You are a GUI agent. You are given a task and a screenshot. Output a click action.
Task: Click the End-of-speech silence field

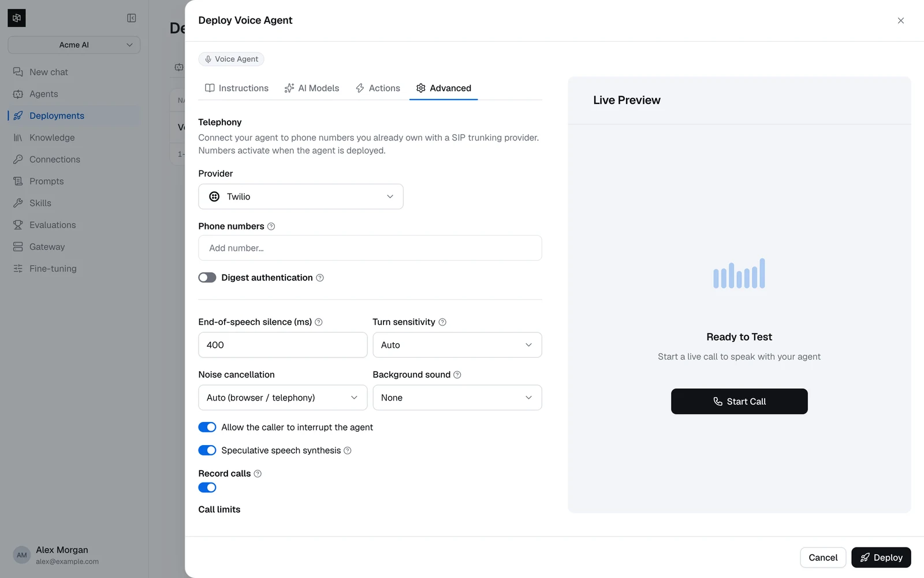tap(283, 345)
